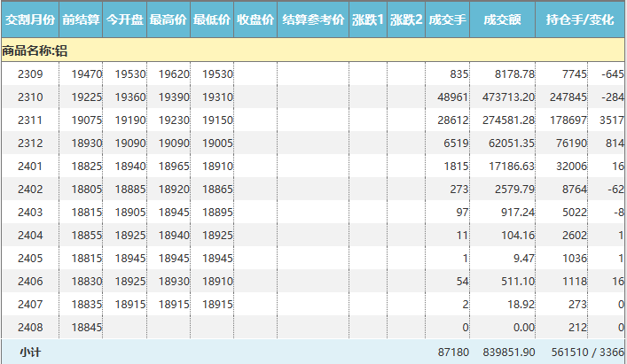This screenshot has height=364, width=627.
Task: Click the 成交额 column header
Action: [x=503, y=19]
